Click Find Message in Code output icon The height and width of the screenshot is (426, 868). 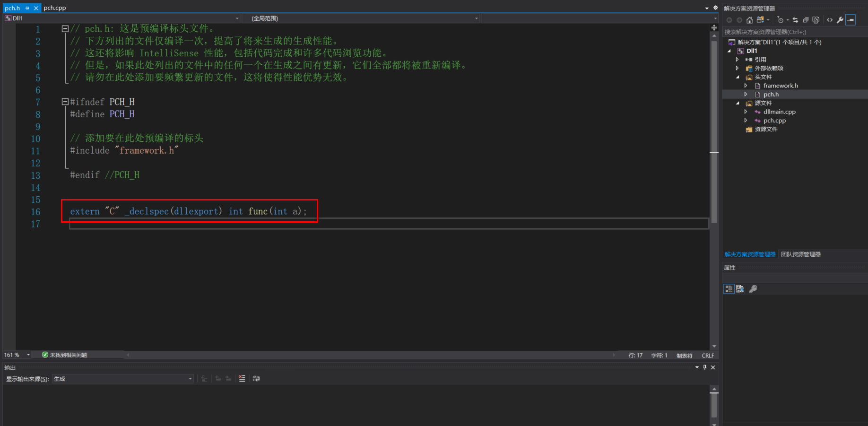click(204, 379)
